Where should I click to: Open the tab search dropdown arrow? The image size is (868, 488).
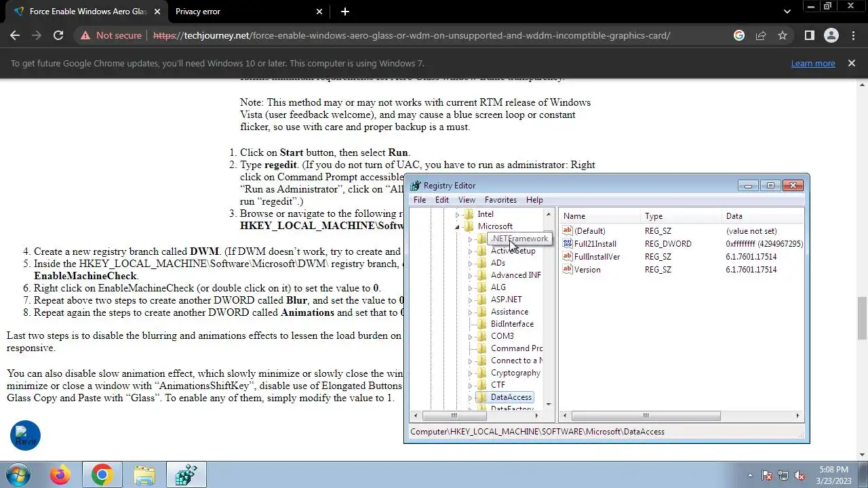pos(787,12)
